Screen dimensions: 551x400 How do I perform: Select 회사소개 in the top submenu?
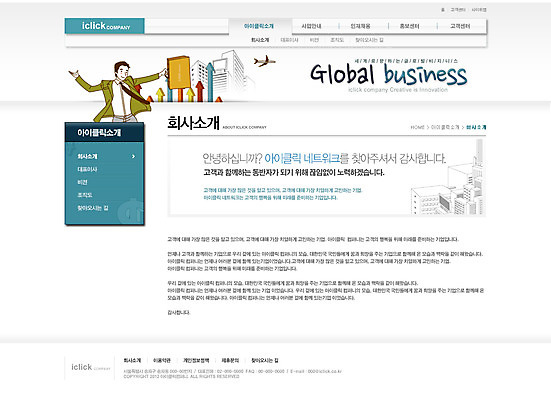pos(260,40)
